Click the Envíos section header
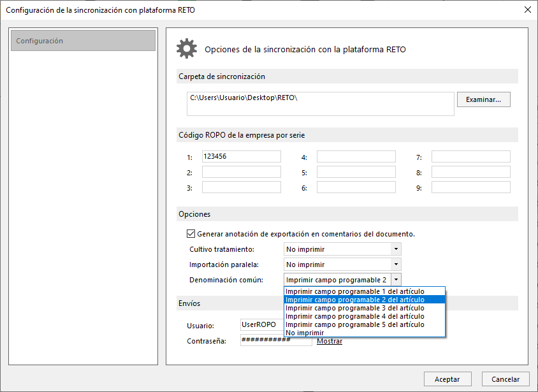The image size is (538, 392). (347, 303)
